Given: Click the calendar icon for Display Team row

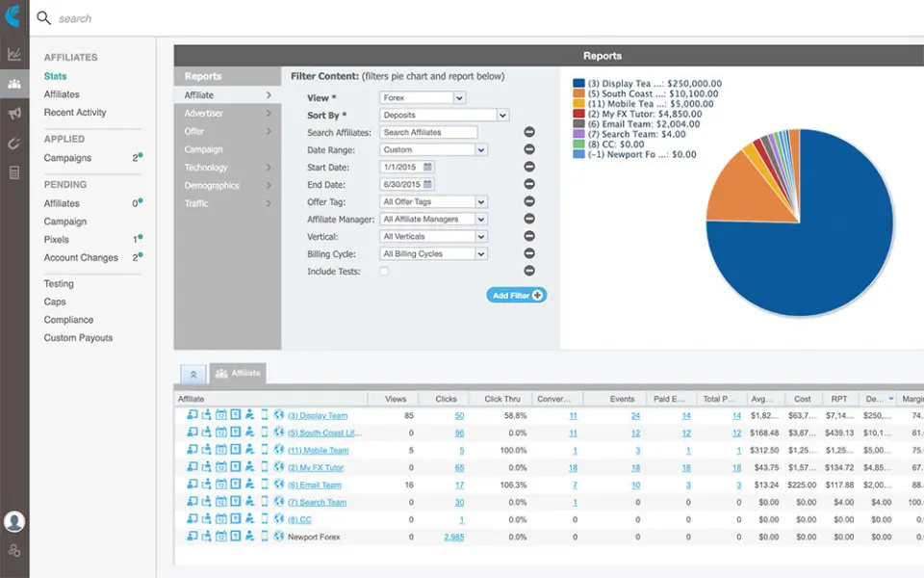Looking at the screenshot, I should point(220,413).
